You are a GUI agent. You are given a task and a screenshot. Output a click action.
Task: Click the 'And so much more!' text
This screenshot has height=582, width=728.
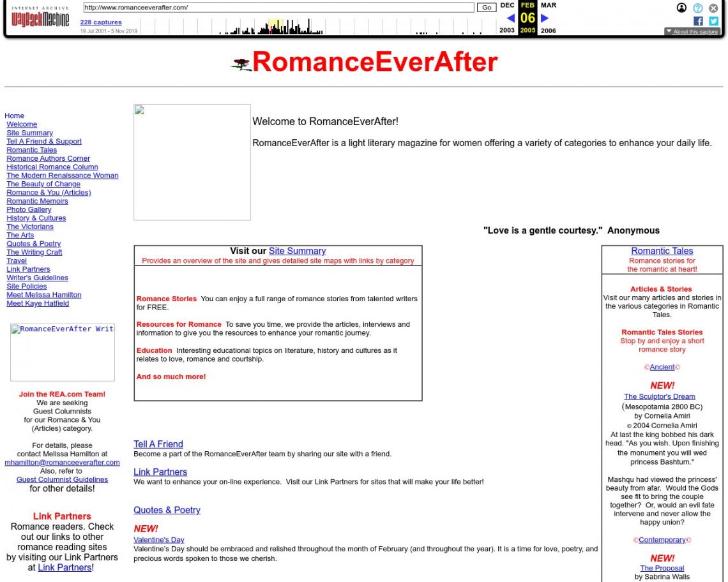(171, 377)
